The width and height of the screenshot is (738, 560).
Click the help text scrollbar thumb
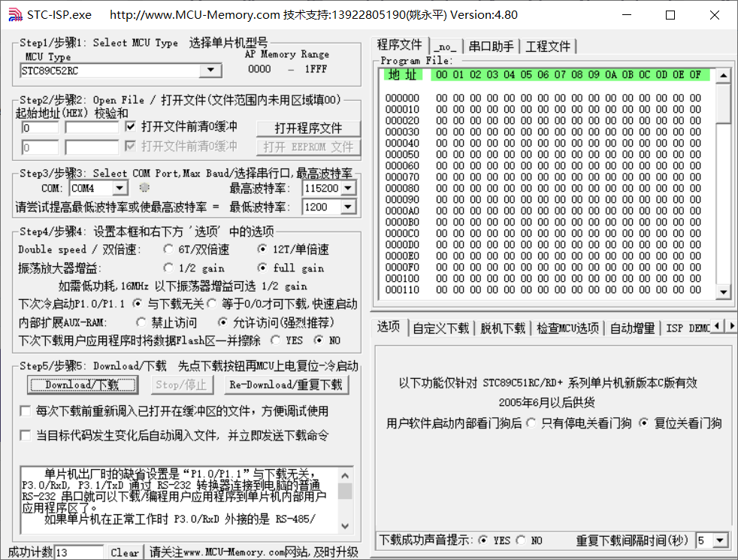click(345, 492)
